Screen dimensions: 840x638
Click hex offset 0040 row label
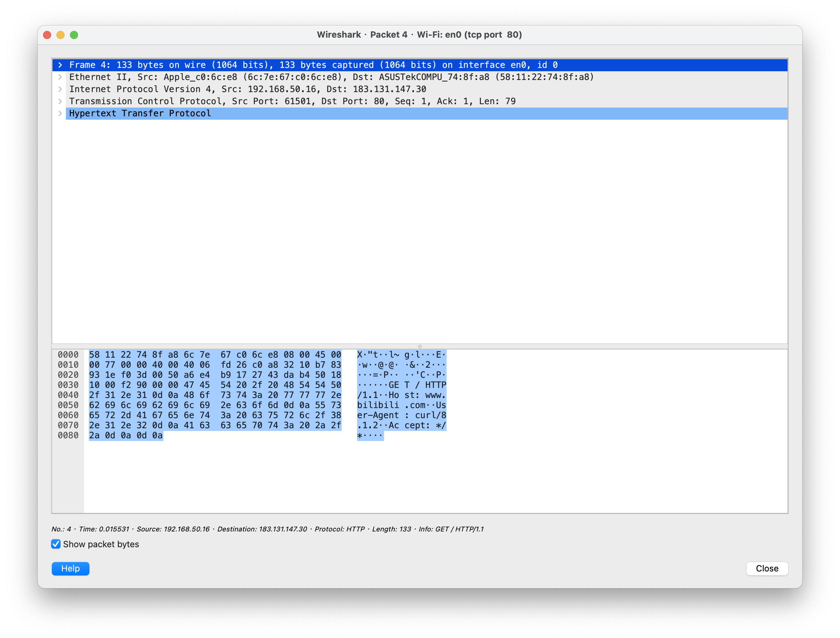click(68, 395)
